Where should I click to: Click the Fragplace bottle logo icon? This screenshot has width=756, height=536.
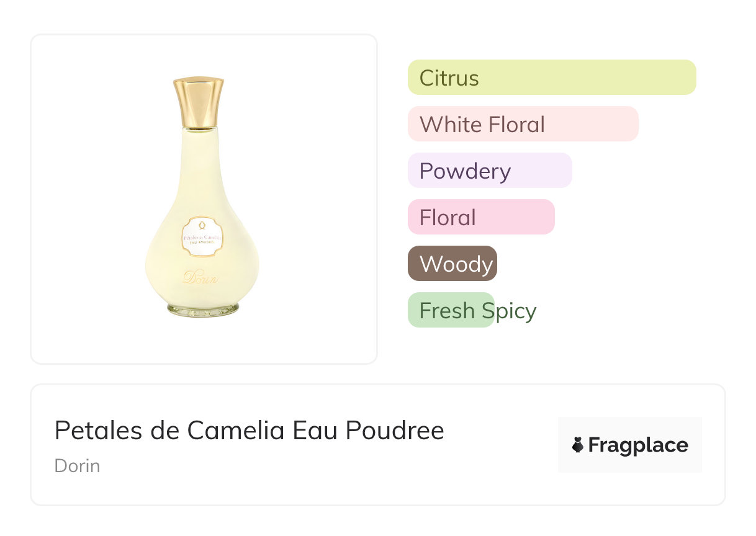(x=578, y=445)
